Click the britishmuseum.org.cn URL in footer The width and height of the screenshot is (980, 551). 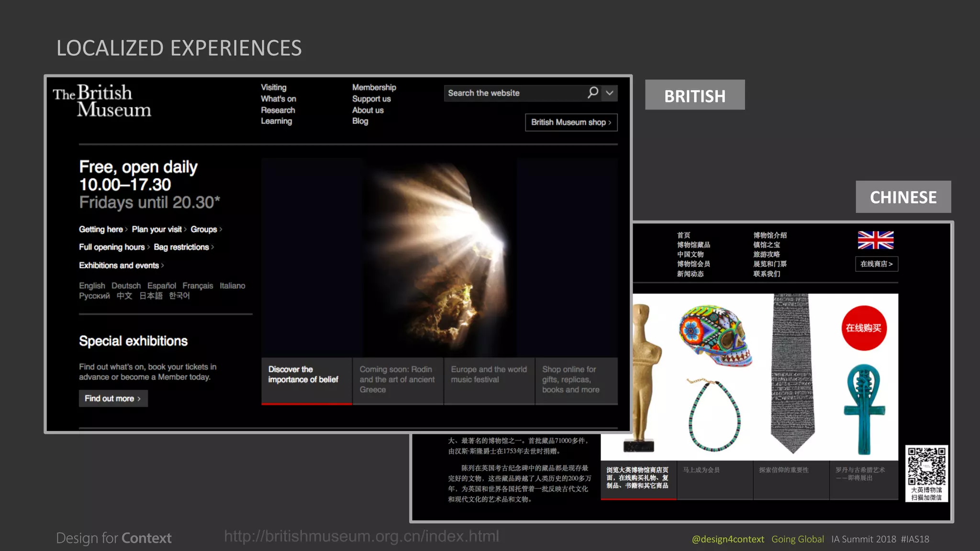(362, 536)
